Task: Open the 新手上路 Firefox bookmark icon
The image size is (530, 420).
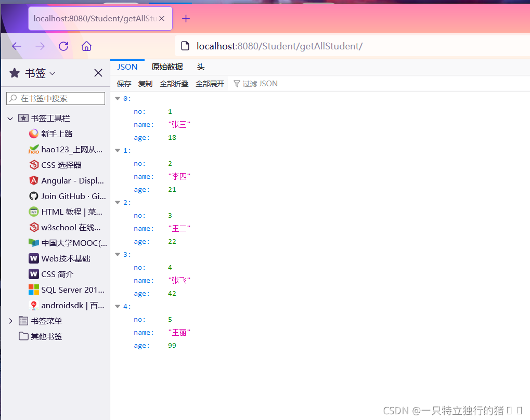Action: click(33, 134)
